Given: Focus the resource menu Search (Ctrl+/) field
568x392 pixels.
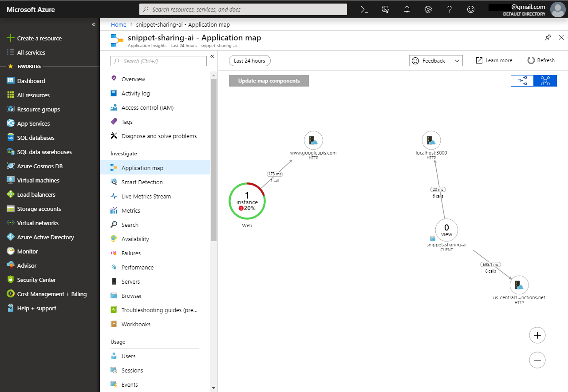Looking at the screenshot, I should [158, 61].
